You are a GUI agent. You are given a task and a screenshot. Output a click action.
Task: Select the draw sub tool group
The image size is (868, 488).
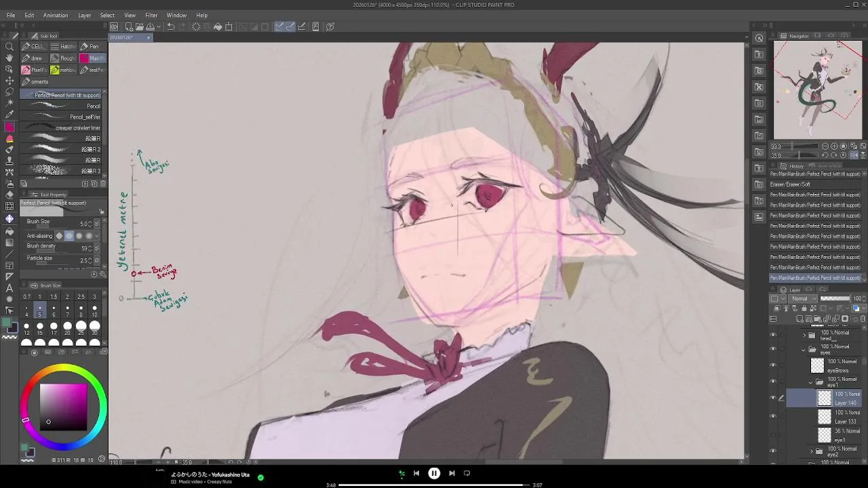35,58
